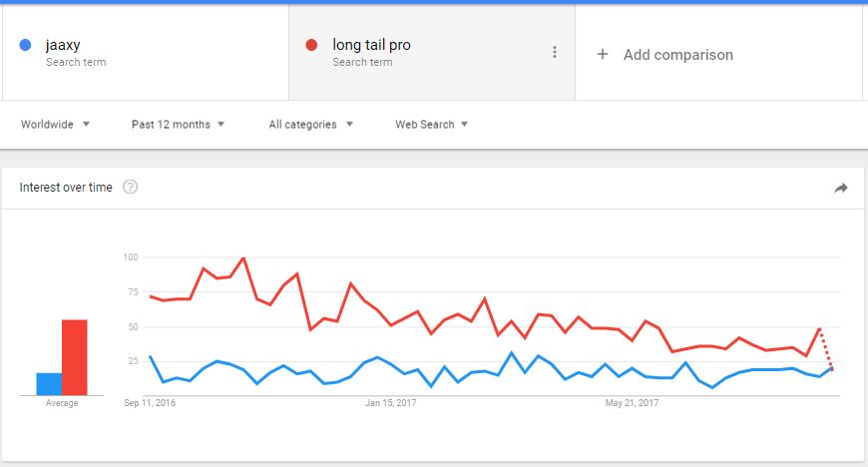The height and width of the screenshot is (467, 868).
Task: Open the Web Search type dropdown
Action: 431,124
